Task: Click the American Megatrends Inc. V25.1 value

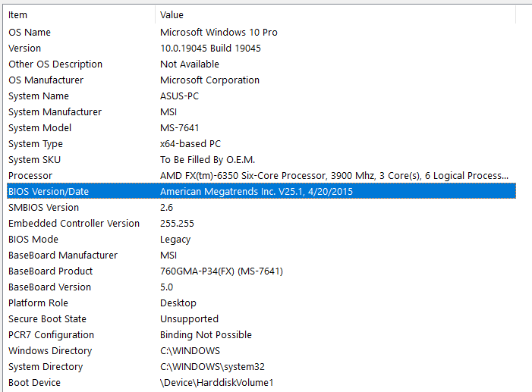Action: [257, 192]
